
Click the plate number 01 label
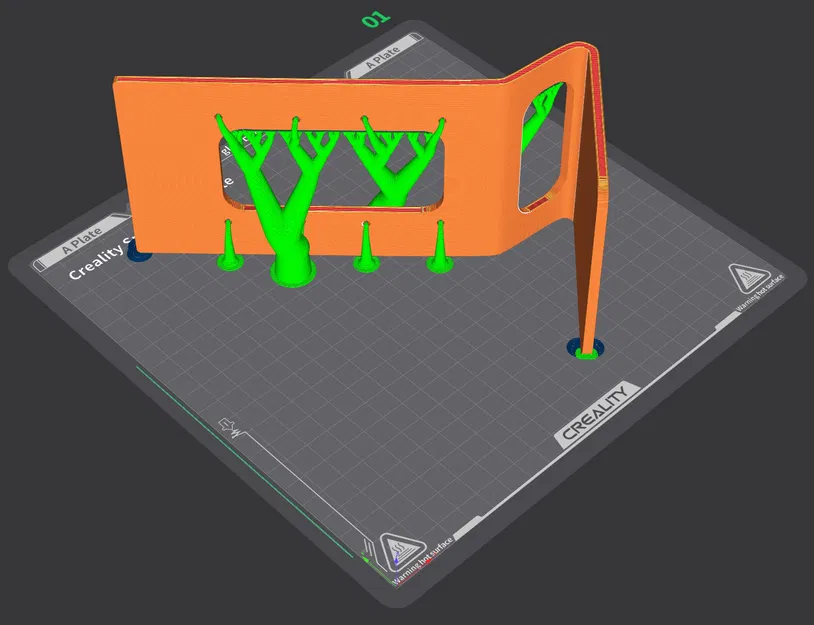click(375, 19)
